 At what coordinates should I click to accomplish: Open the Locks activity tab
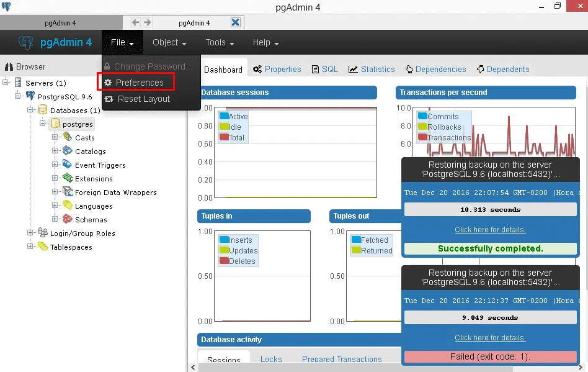(x=271, y=359)
